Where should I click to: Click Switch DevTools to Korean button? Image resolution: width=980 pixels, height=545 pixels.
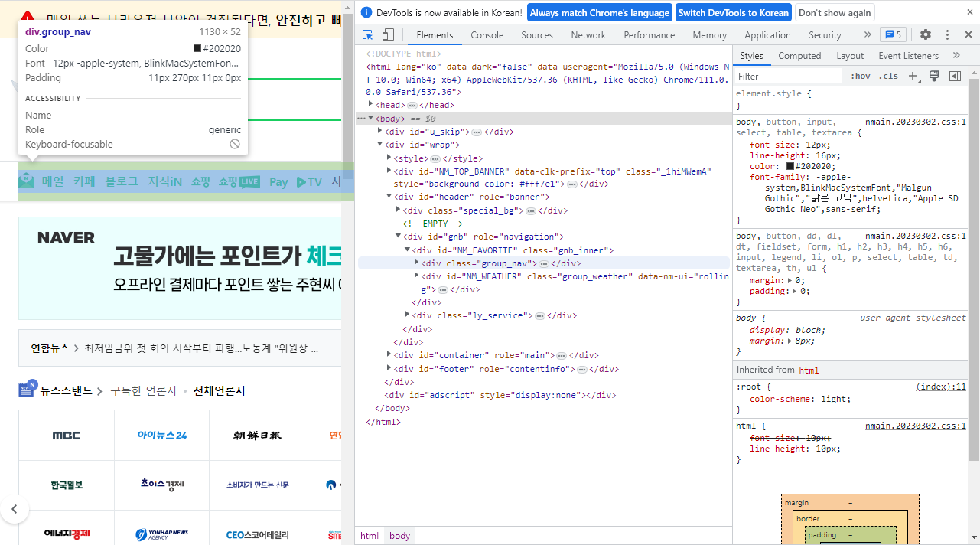pos(734,13)
